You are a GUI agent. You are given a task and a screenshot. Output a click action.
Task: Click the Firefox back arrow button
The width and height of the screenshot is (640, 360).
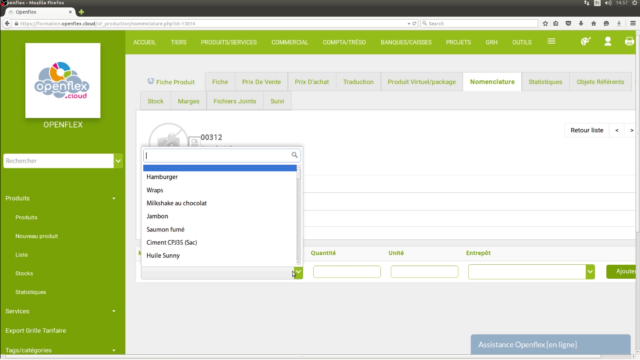tap(7, 23)
